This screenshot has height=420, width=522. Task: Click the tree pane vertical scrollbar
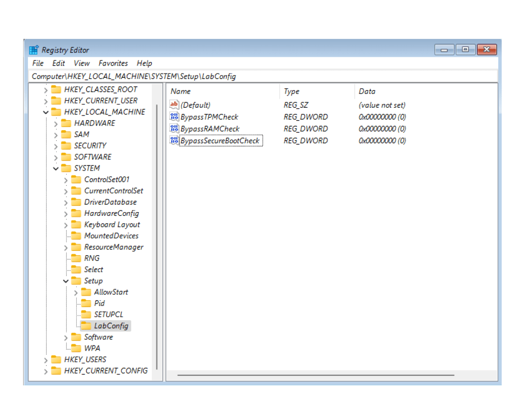(156, 236)
